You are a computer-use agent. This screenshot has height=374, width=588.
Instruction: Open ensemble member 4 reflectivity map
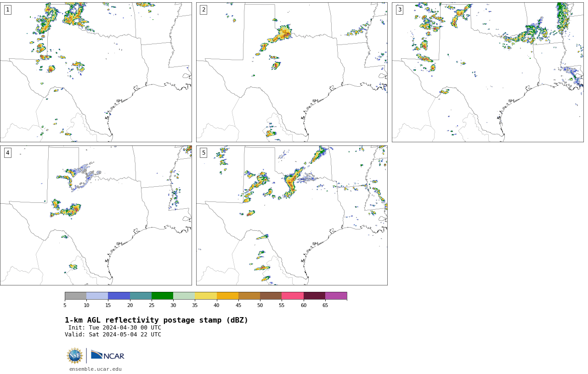96,216
